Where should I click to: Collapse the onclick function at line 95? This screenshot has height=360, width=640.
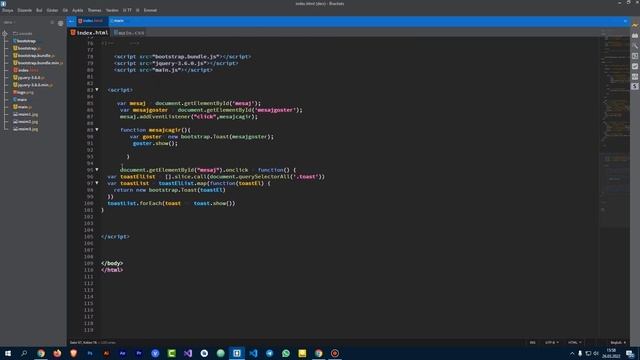tap(97, 169)
